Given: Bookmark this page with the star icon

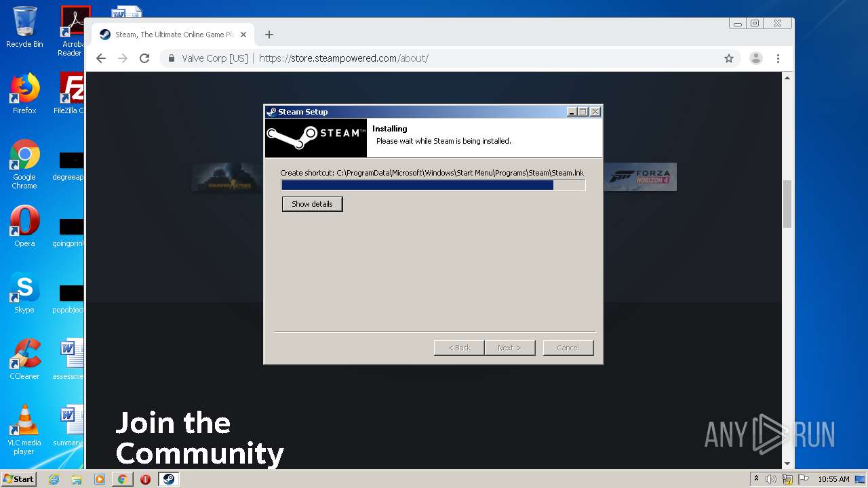Looking at the screenshot, I should pyautogui.click(x=729, y=58).
